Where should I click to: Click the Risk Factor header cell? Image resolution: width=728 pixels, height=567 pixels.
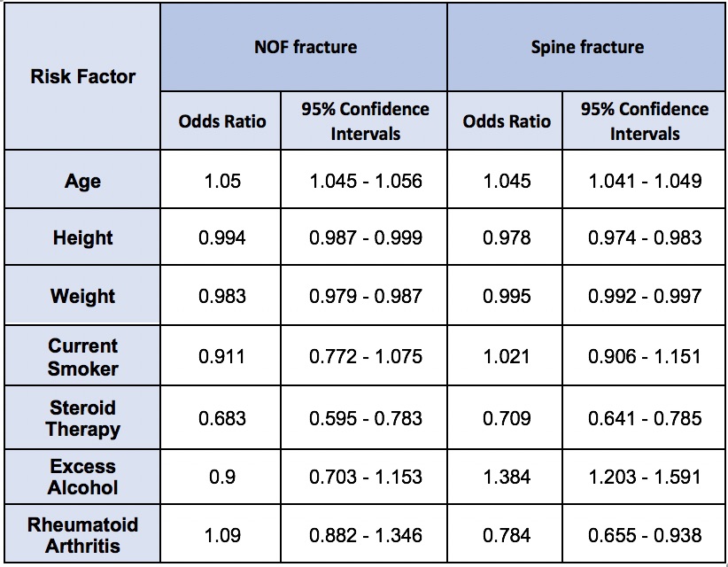[x=82, y=76]
